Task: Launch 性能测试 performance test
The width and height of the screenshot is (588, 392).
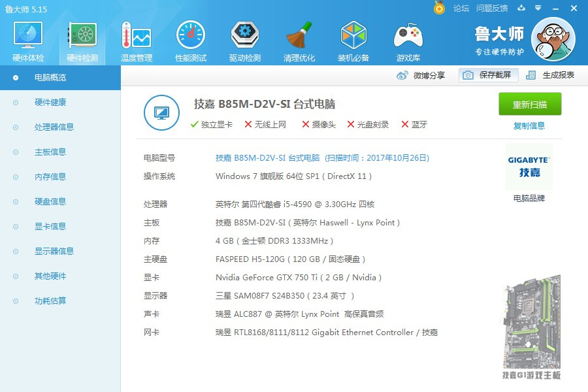Action: (x=191, y=42)
